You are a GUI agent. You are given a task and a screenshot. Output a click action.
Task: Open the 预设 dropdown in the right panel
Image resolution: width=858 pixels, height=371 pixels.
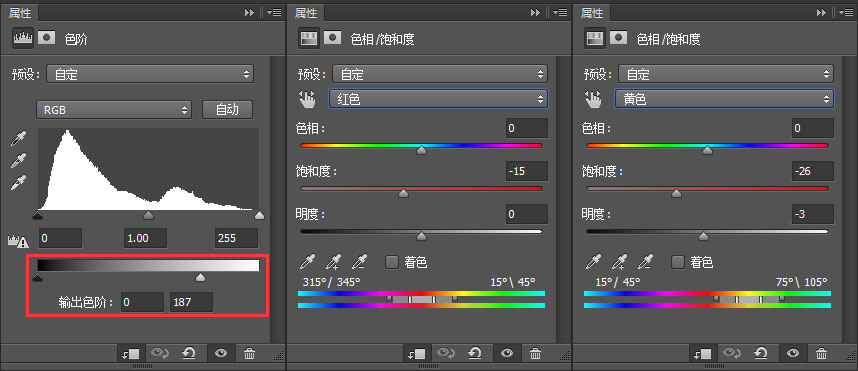point(726,74)
